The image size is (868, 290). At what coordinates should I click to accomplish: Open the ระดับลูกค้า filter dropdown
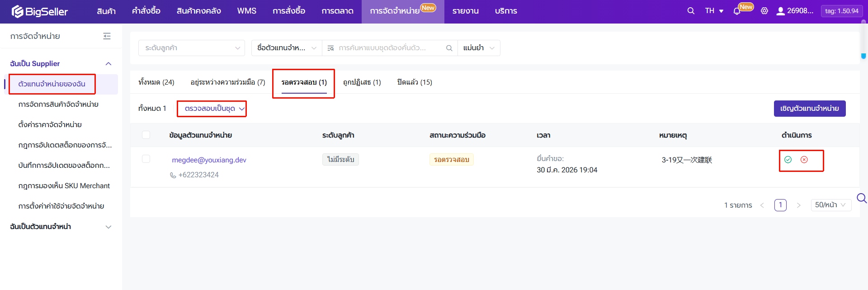192,48
